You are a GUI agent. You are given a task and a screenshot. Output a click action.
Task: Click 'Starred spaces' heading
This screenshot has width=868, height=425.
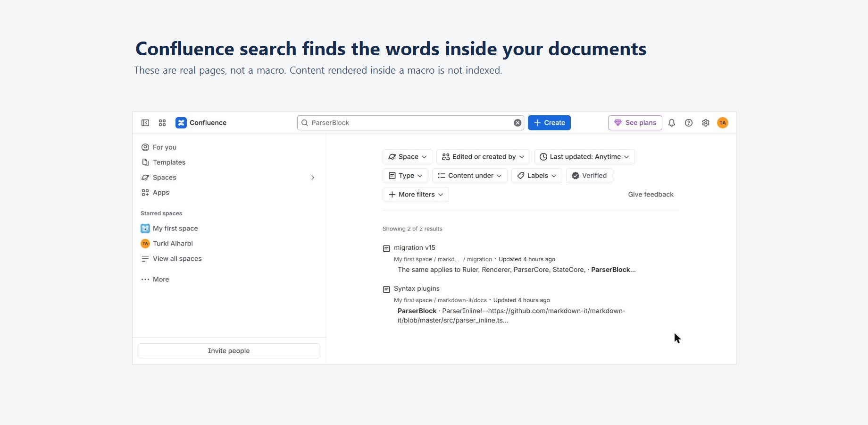click(x=161, y=213)
